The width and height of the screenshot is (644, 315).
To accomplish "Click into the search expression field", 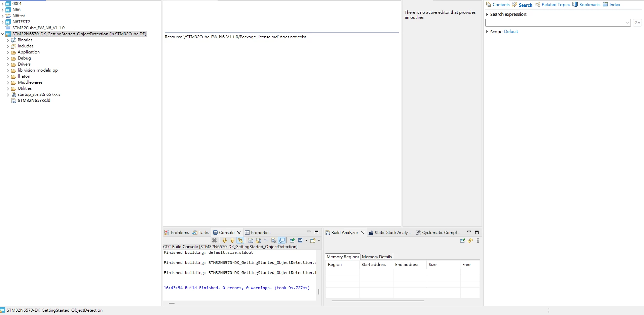I will (555, 23).
